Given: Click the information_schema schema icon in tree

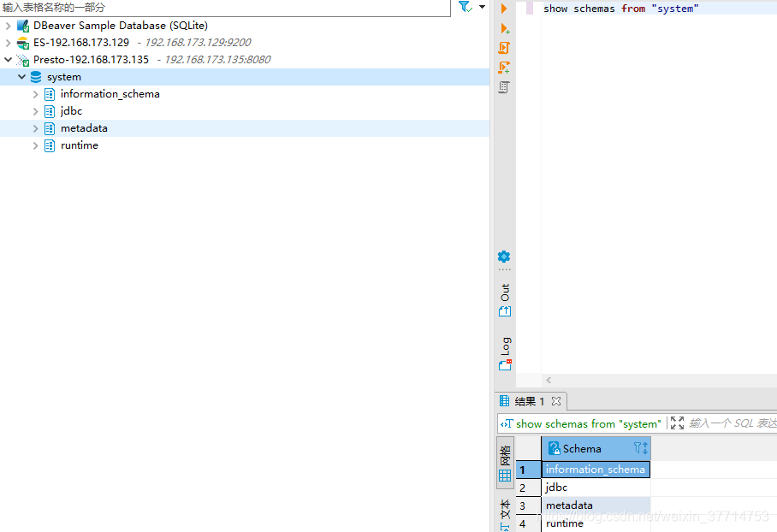Looking at the screenshot, I should [50, 94].
